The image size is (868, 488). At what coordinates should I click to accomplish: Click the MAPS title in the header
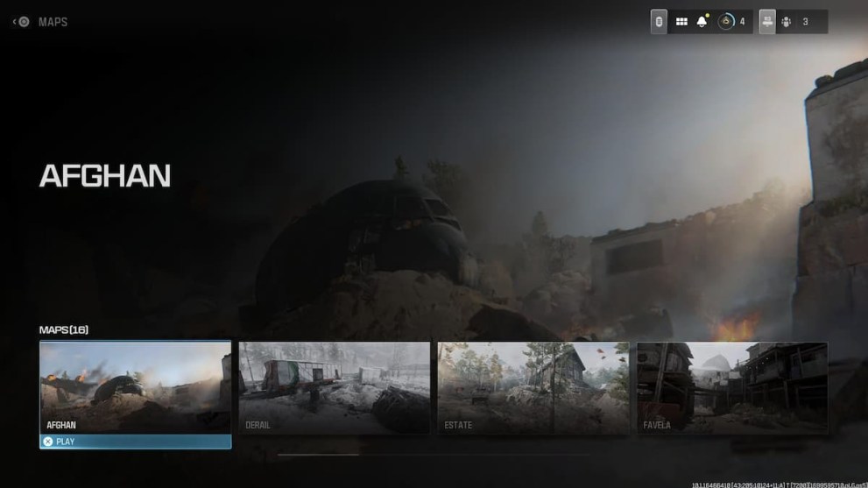coord(53,22)
